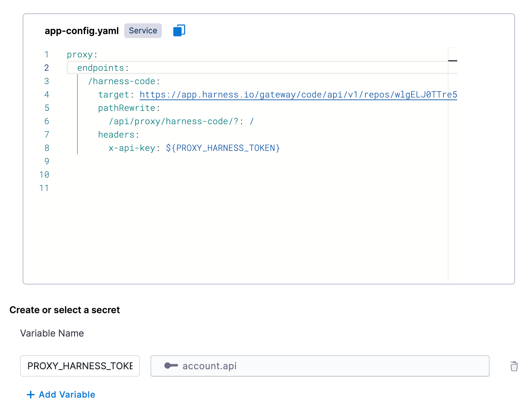The height and width of the screenshot is (418, 532).
Task: Open the account.api secret selector
Action: tap(319, 366)
